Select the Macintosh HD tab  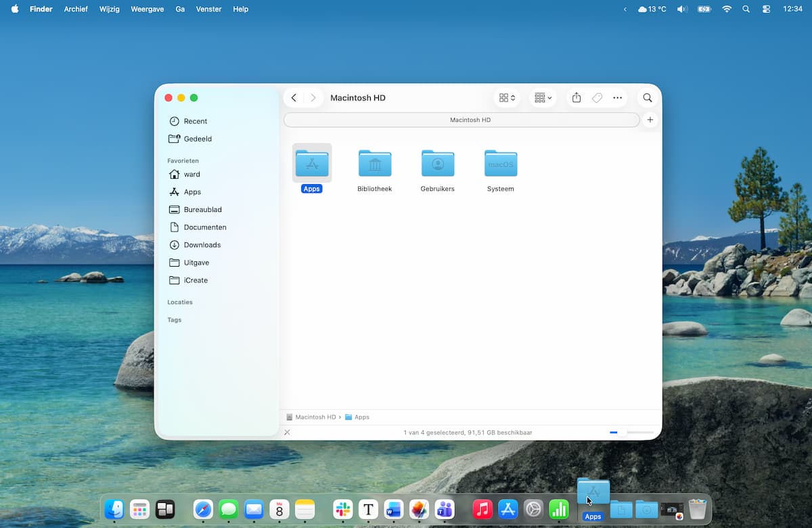point(461,120)
